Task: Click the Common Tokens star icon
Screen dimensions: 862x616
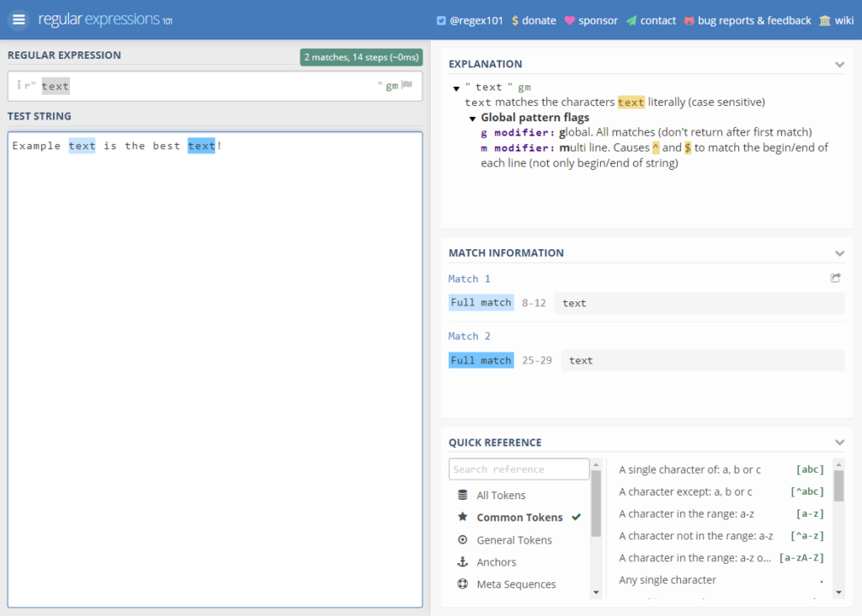Action: coord(463,517)
